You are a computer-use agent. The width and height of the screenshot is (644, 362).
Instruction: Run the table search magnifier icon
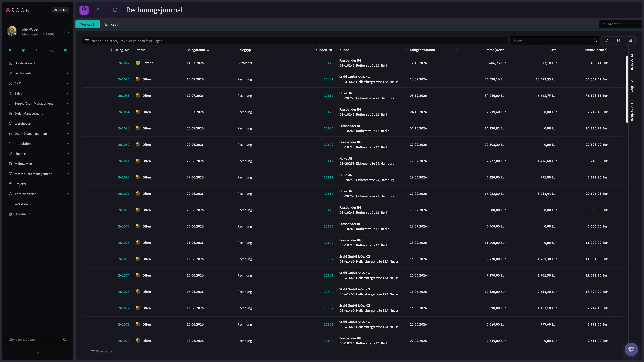click(595, 40)
